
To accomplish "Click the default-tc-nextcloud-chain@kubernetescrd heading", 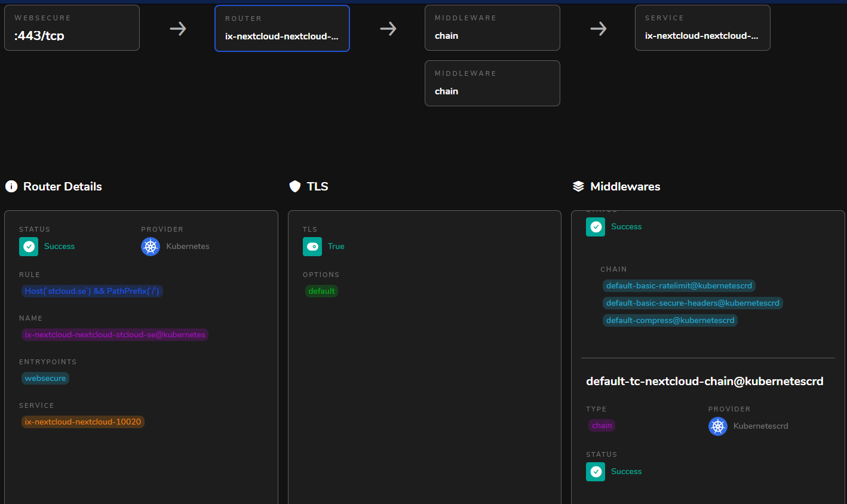I will click(705, 381).
